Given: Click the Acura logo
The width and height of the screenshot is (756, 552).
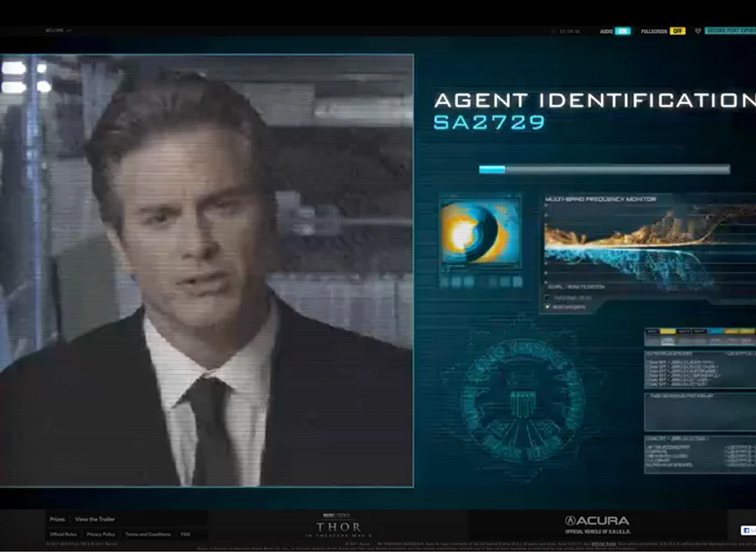Looking at the screenshot, I should [598, 521].
